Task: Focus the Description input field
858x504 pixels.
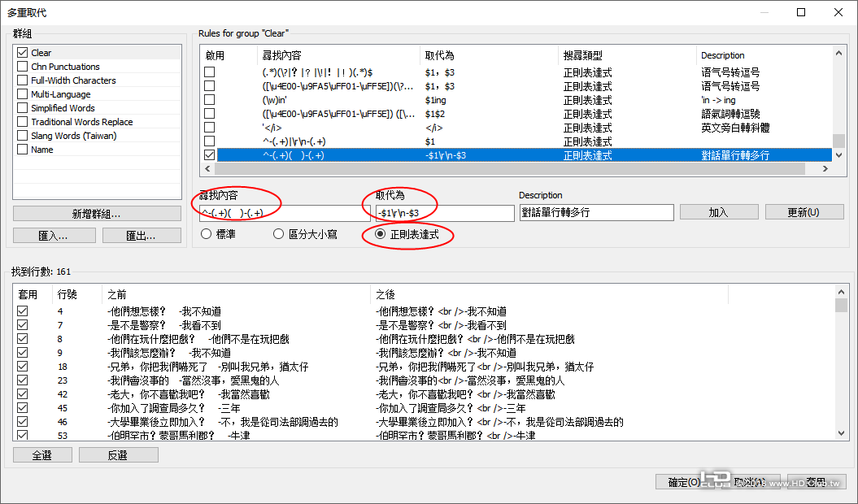Action: pos(596,212)
